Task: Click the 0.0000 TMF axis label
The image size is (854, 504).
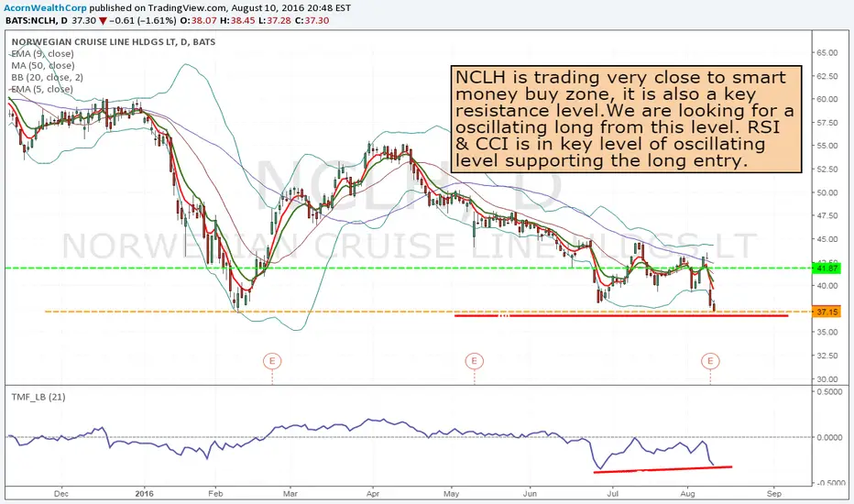Action: point(829,437)
